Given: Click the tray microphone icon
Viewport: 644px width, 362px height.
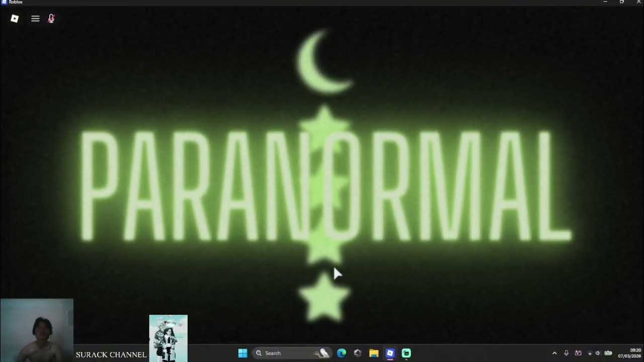Looking at the screenshot, I should point(566,353).
